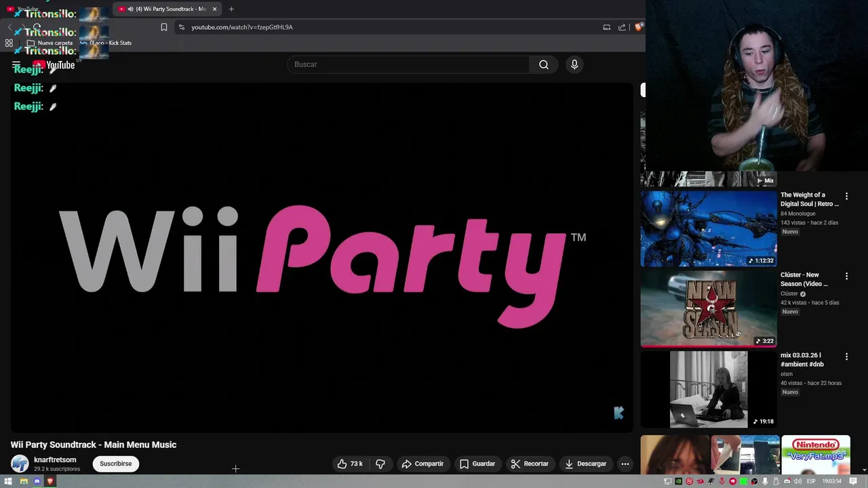Open the Mix playlist thumbnail

pyautogui.click(x=709, y=179)
